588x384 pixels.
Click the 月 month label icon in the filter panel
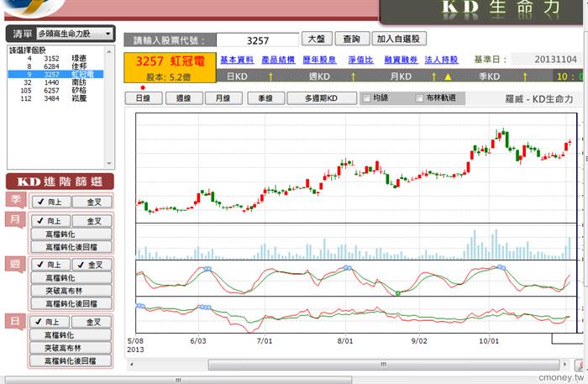pyautogui.click(x=15, y=219)
